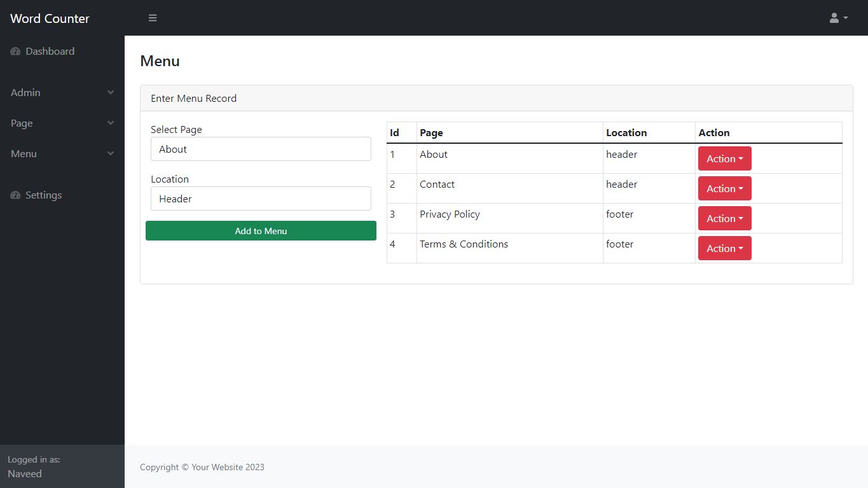Expand the Admin chevron in sidebar

coord(111,93)
